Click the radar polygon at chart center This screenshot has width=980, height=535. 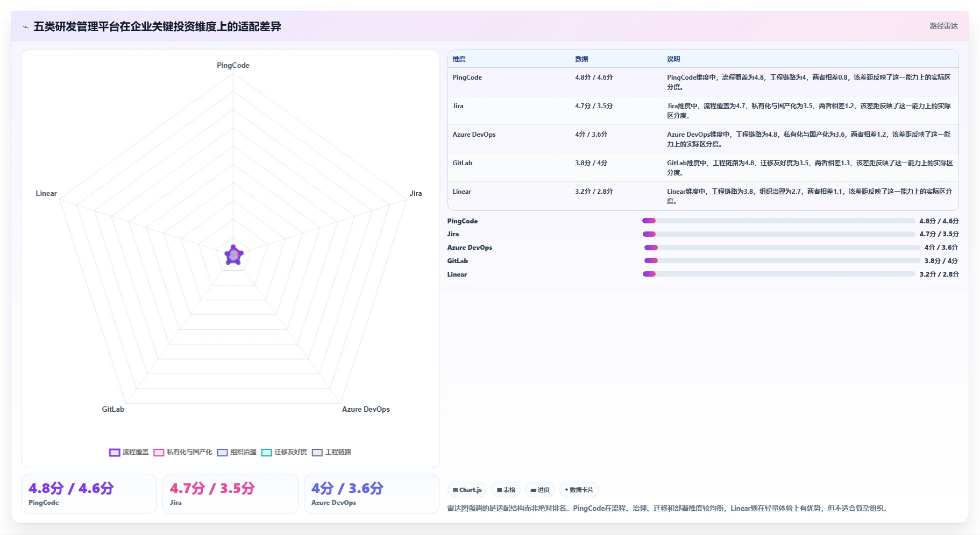pyautogui.click(x=233, y=255)
